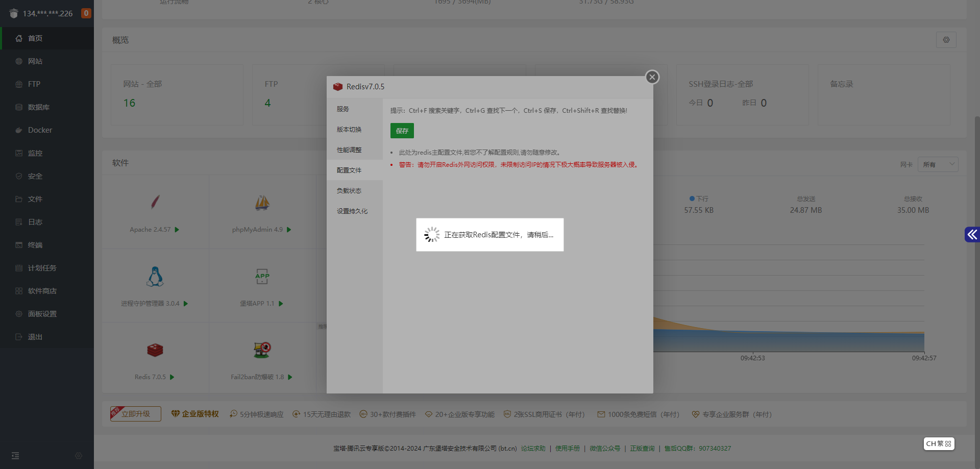Open the 论坛求助 footer link
This screenshot has width=980, height=469.
(533, 449)
